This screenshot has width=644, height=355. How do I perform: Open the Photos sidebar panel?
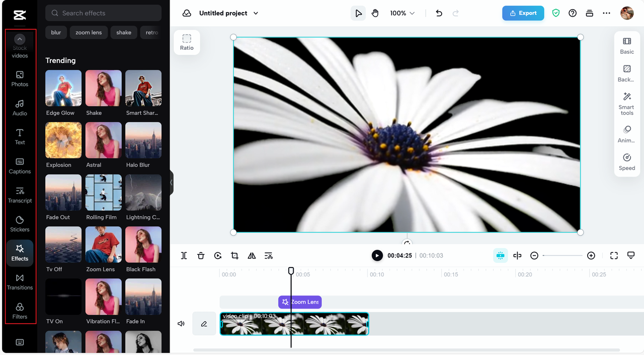click(20, 78)
